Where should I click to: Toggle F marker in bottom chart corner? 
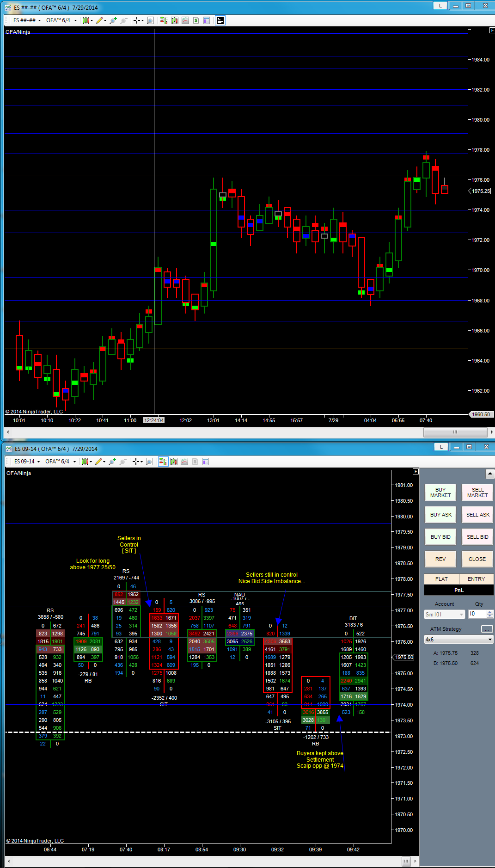tap(416, 471)
